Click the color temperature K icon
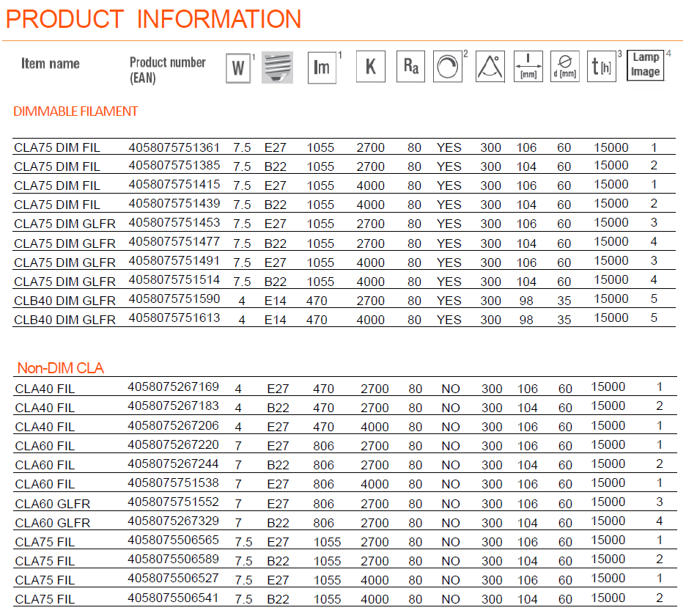Image resolution: width=697 pixels, height=616 pixels. click(x=370, y=67)
